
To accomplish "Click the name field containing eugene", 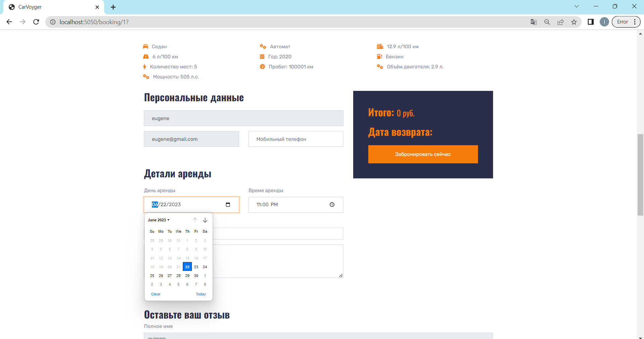I will point(244,118).
